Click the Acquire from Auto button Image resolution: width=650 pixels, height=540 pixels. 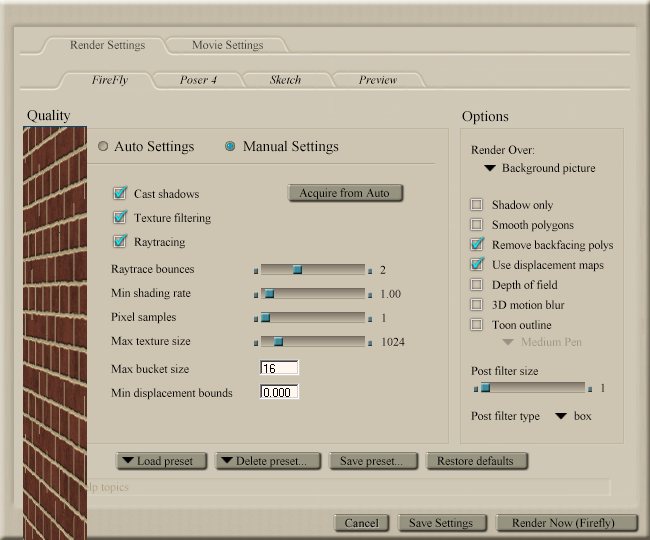pyautogui.click(x=345, y=193)
